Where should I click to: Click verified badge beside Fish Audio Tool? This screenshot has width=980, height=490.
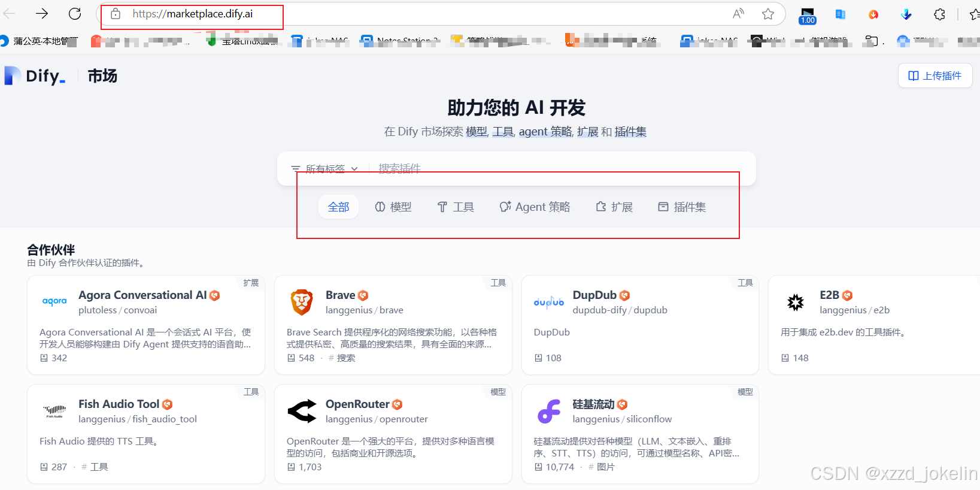167,404
